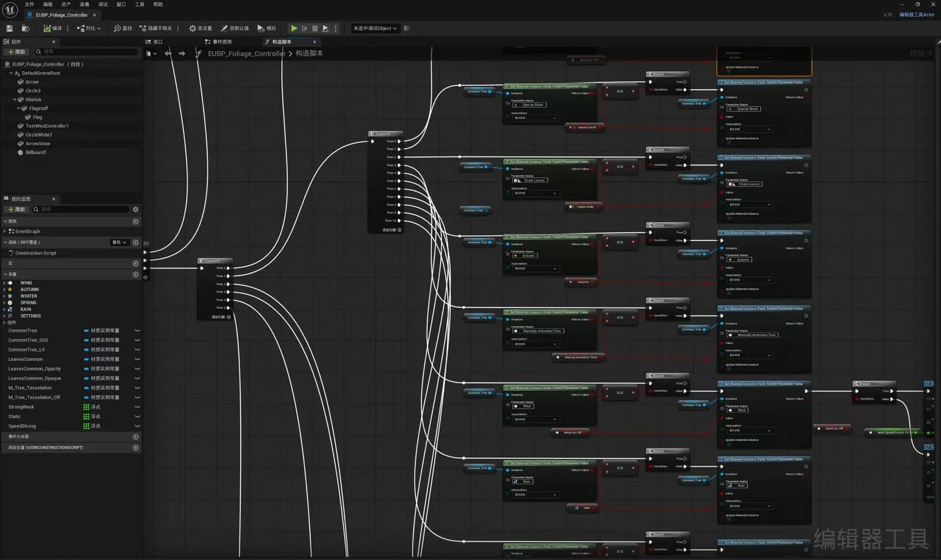Open the 工具 Tools menu
The height and width of the screenshot is (560, 941).
click(x=139, y=4)
